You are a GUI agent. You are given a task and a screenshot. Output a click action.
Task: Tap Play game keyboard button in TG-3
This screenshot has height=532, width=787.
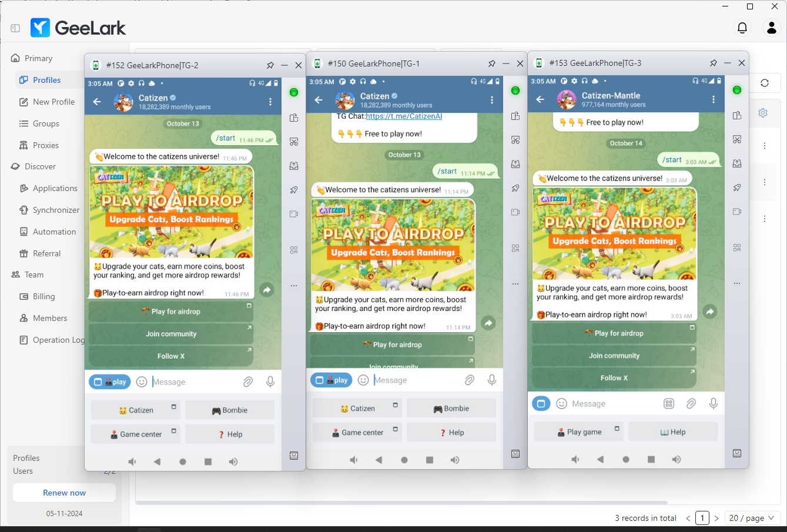click(579, 432)
